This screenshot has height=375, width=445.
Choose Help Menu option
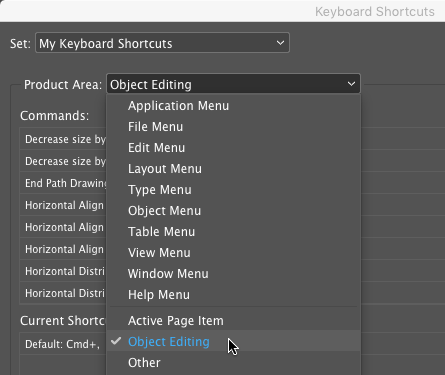(x=233, y=295)
